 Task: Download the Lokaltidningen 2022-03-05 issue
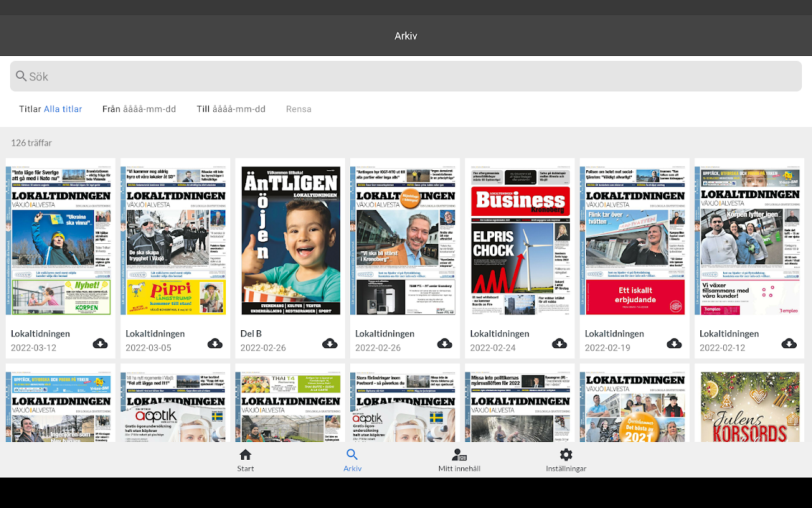(x=214, y=344)
